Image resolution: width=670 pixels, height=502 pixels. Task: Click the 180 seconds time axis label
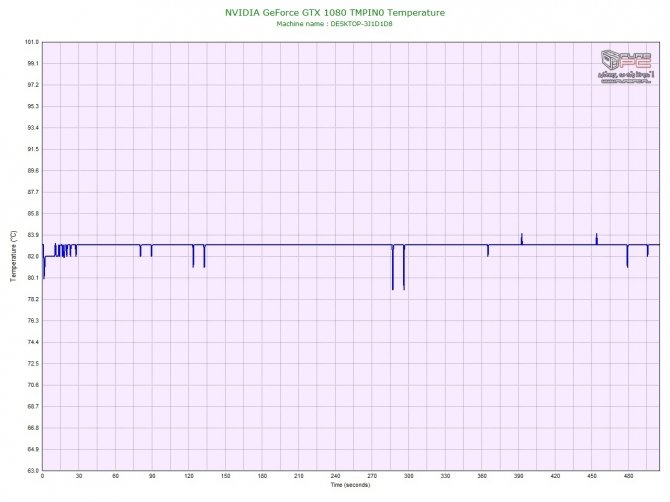tap(262, 476)
